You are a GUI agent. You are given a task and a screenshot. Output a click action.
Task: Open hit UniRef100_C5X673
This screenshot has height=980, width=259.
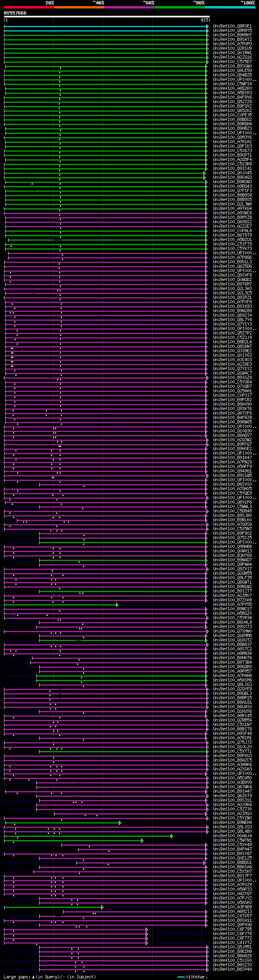click(232, 150)
